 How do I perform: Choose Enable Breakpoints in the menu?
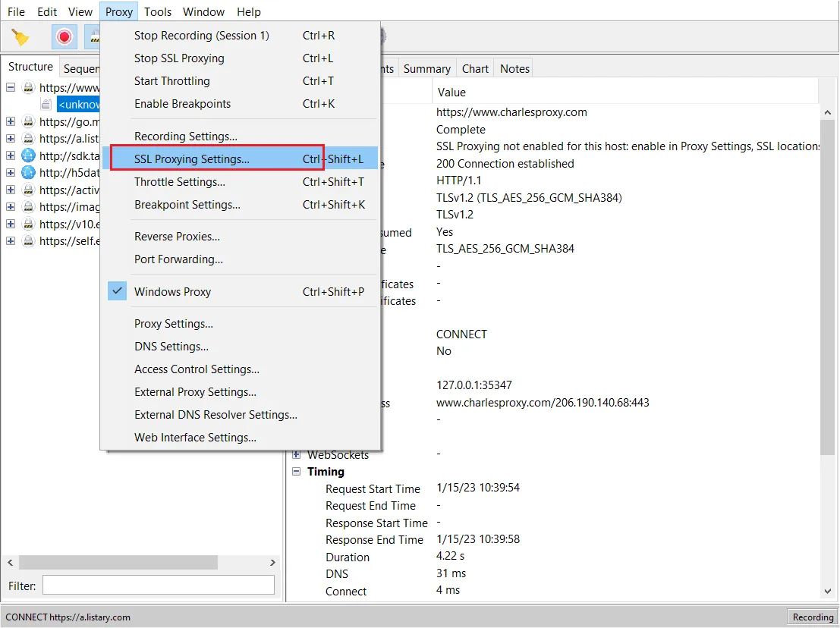(240, 104)
